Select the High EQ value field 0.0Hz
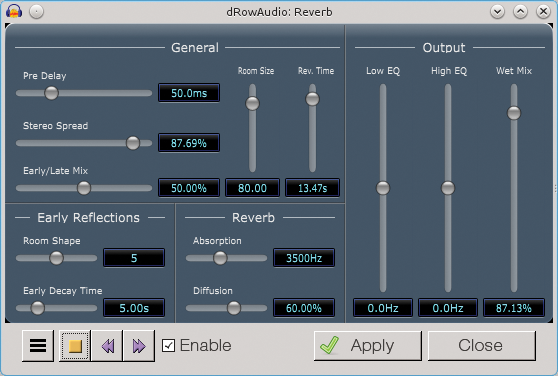This screenshot has height=376, width=558. 448,308
